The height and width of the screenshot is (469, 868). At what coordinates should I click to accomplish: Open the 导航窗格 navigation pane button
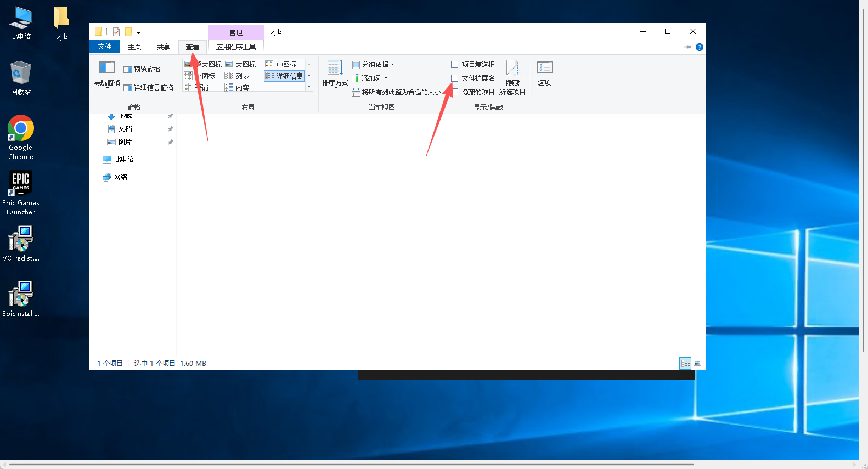coord(107,74)
